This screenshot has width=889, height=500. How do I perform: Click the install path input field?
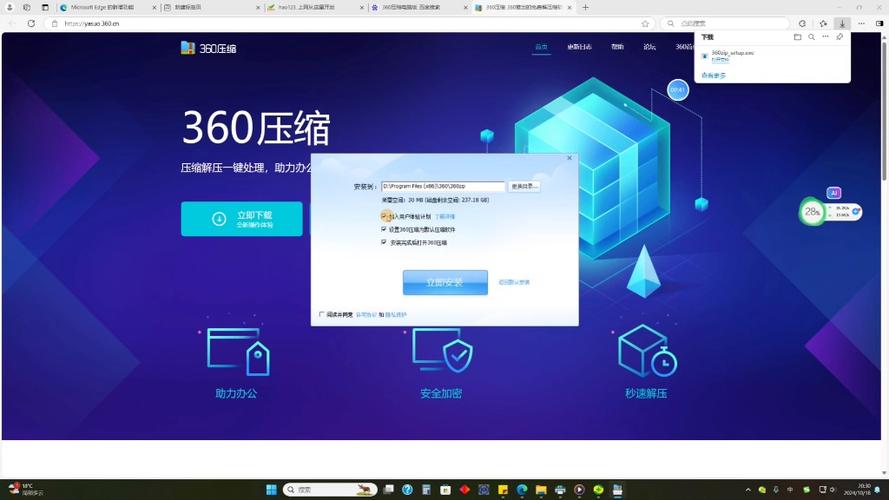(443, 187)
